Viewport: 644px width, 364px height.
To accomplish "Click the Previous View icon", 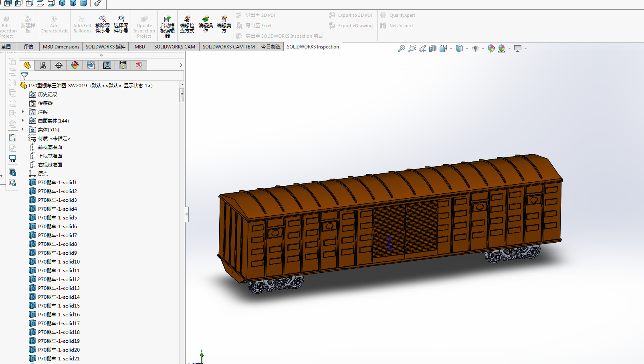I will tap(422, 48).
